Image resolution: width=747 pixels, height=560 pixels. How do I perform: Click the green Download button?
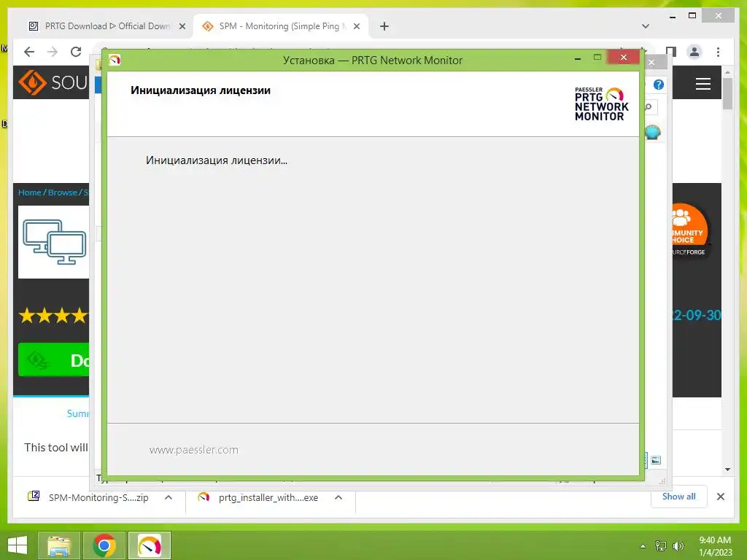(54, 360)
